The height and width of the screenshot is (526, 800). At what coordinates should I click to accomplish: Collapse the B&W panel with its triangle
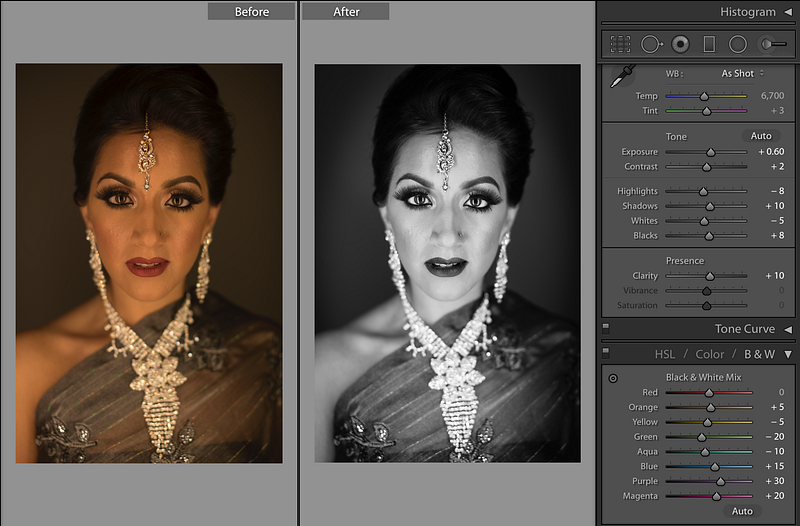[788, 354]
